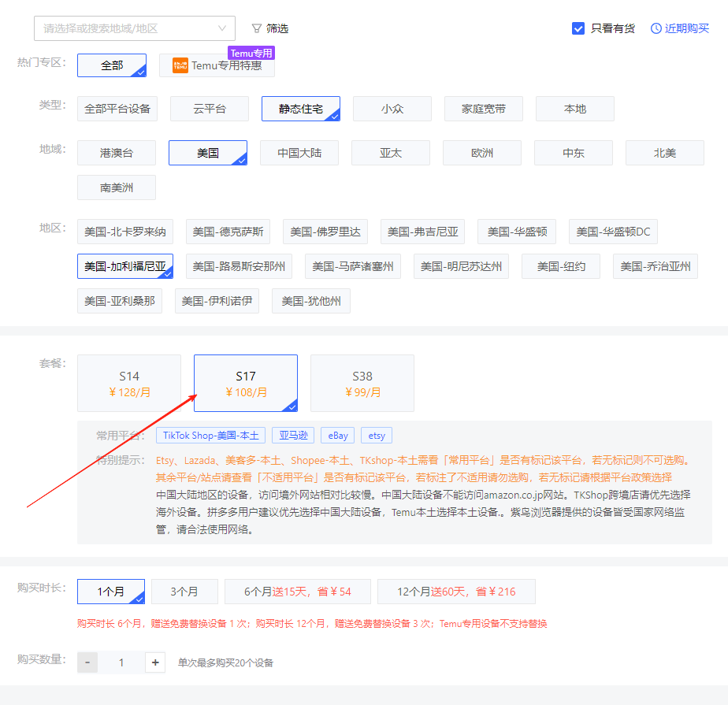This screenshot has width=728, height=705.
Task: Pick 美国-华盛顿 area
Action: [517, 232]
